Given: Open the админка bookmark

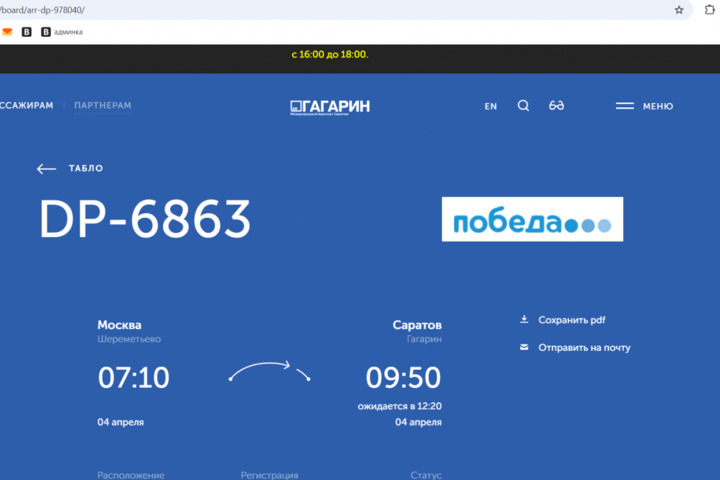Looking at the screenshot, I should [x=62, y=32].
